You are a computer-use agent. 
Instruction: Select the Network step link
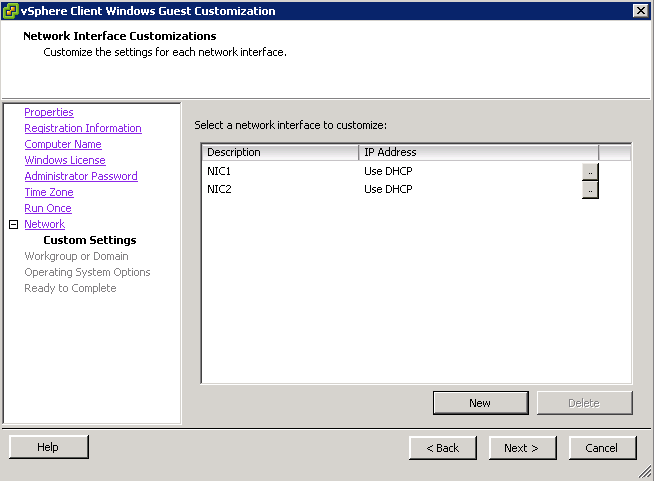pos(45,224)
